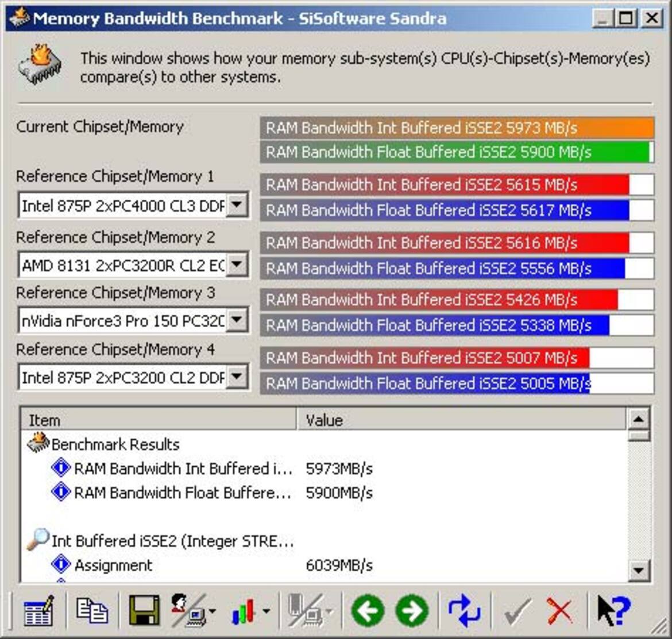Select the nVidia nForce3 Pro 150 combo box
672x639 pixels.
pyautogui.click(x=133, y=320)
